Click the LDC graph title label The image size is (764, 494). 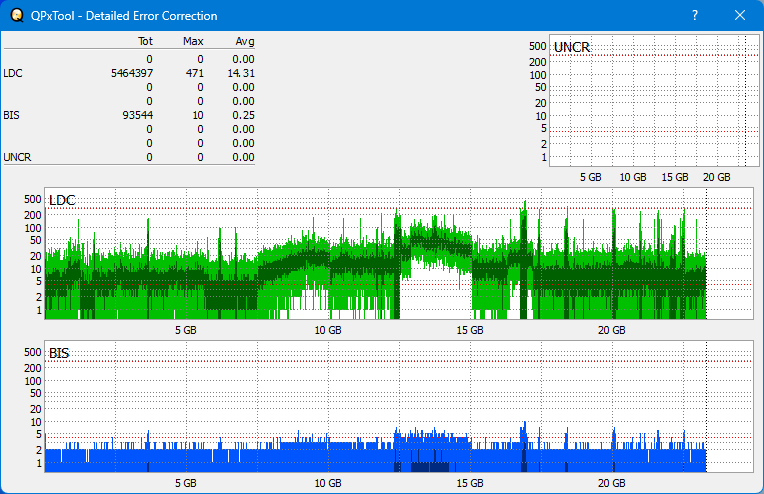pos(62,200)
